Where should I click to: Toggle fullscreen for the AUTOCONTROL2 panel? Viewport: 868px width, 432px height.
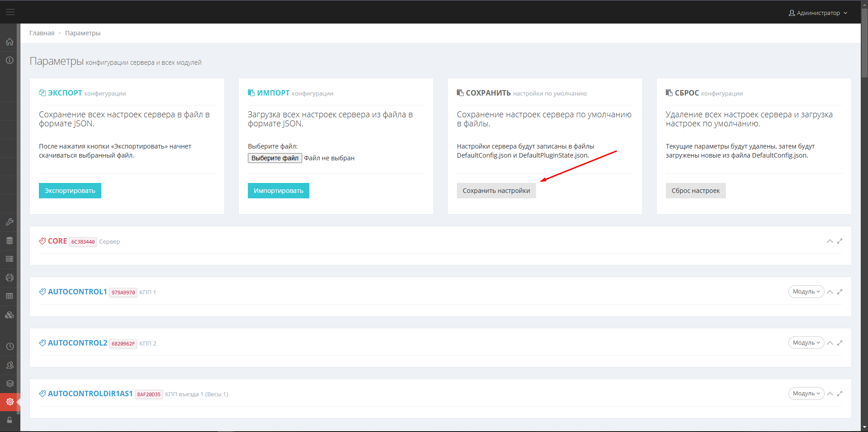pyautogui.click(x=840, y=343)
